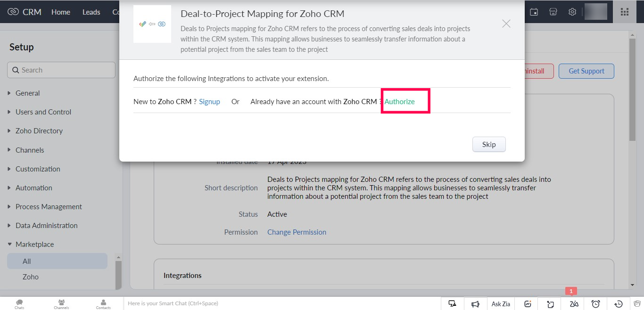Click the Active status value
This screenshot has width=644, height=310.
(x=277, y=214)
